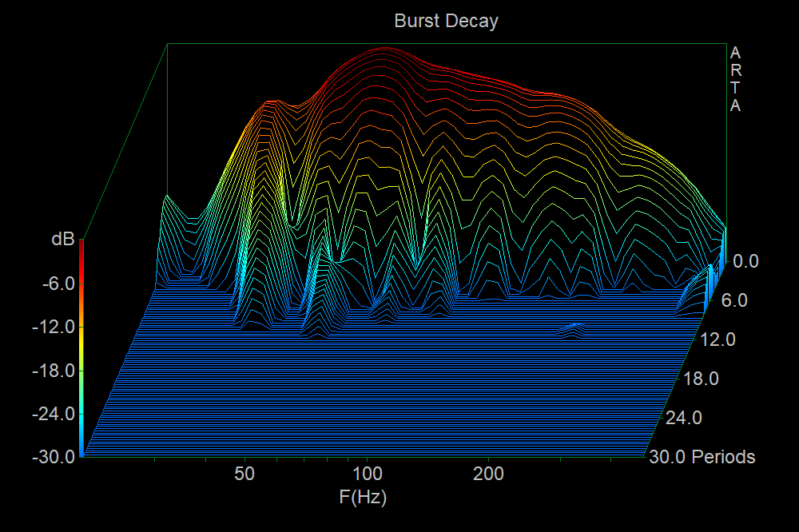The height and width of the screenshot is (532, 799).
Task: Click the -6.0 dB tick label
Action: [58, 283]
